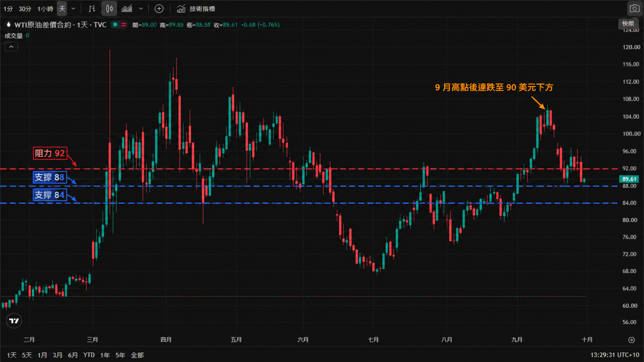Image resolution: width=644 pixels, height=362 pixels.
Task: Click the 十月 time axis label
Action: pyautogui.click(x=587, y=340)
